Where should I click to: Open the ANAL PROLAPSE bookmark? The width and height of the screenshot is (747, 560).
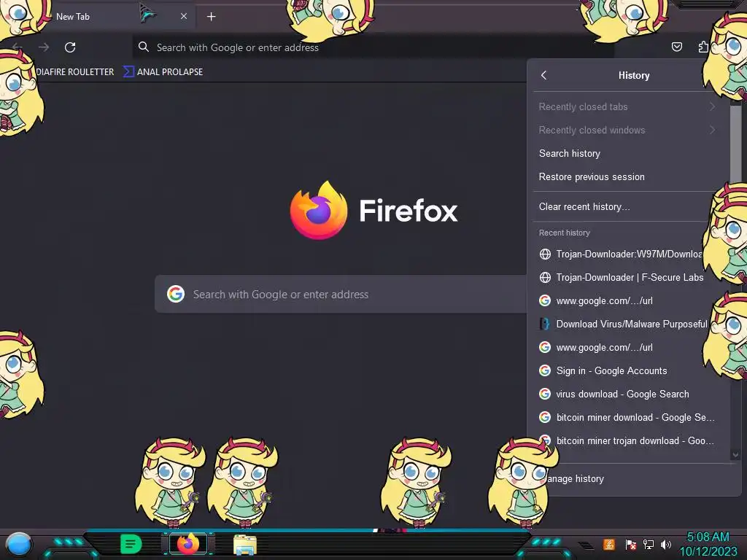click(163, 72)
